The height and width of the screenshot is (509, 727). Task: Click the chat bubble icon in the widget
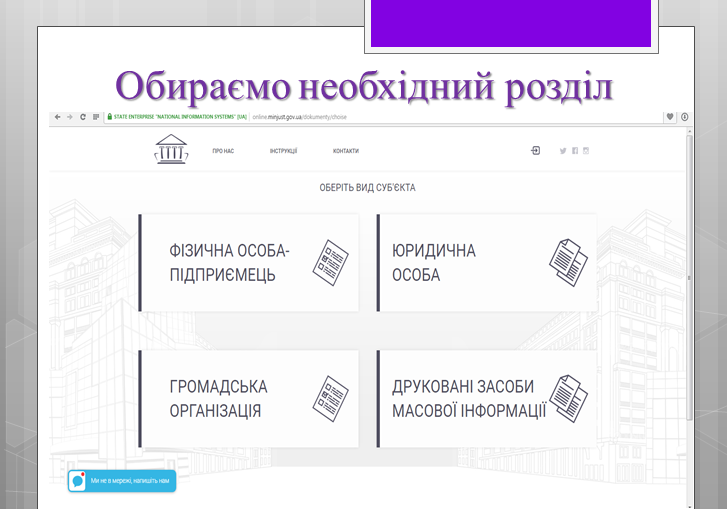click(x=78, y=481)
